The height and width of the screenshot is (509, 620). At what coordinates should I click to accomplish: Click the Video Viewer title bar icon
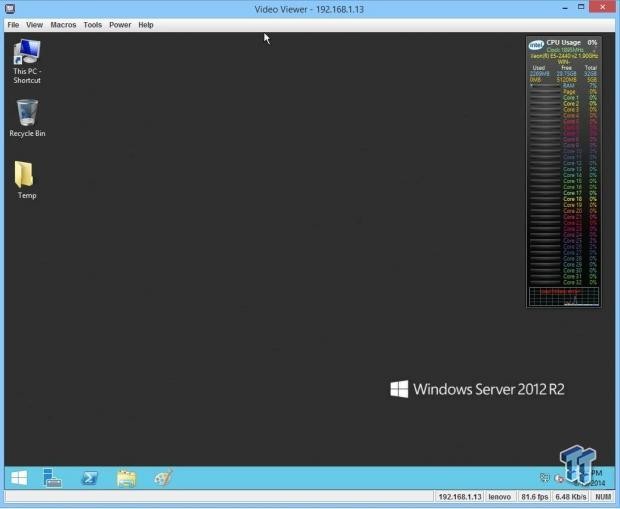10,8
